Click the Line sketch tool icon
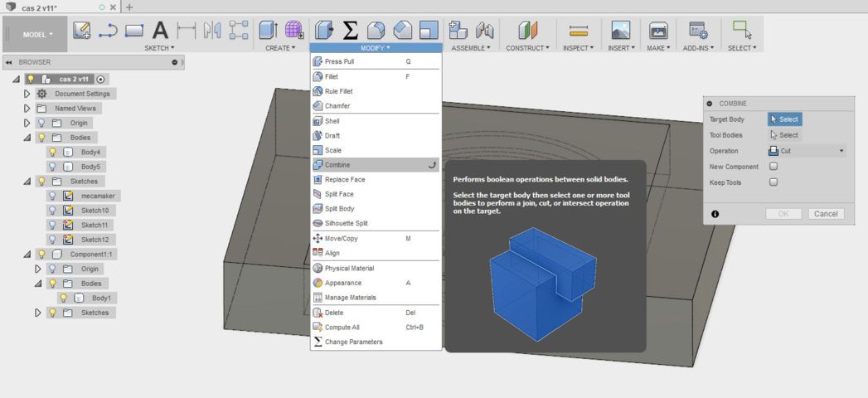 coord(108,30)
